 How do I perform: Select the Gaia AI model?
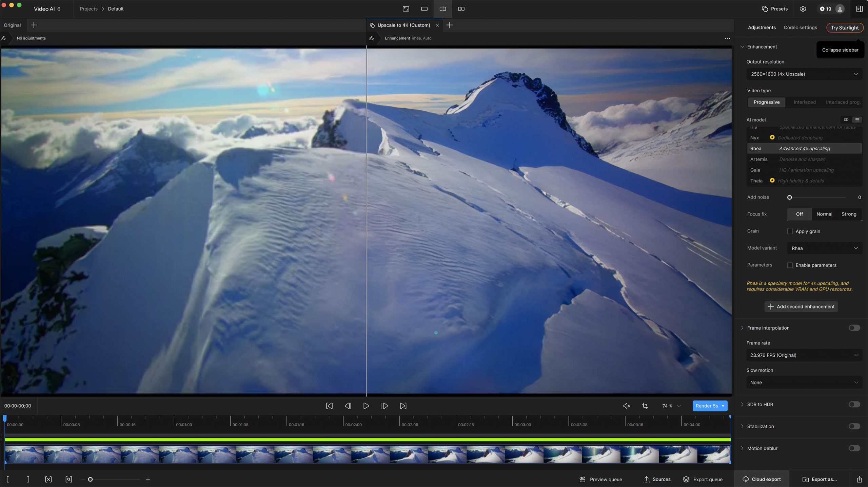(x=804, y=170)
